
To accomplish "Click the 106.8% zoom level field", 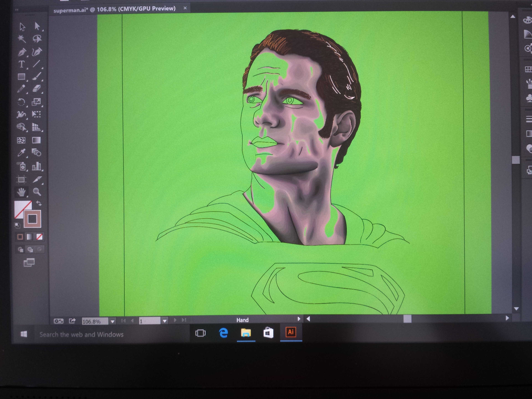I will click(95, 322).
